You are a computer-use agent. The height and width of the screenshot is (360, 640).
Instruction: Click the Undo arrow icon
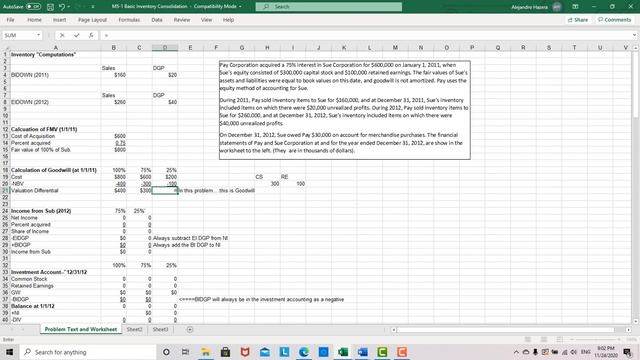click(x=62, y=7)
